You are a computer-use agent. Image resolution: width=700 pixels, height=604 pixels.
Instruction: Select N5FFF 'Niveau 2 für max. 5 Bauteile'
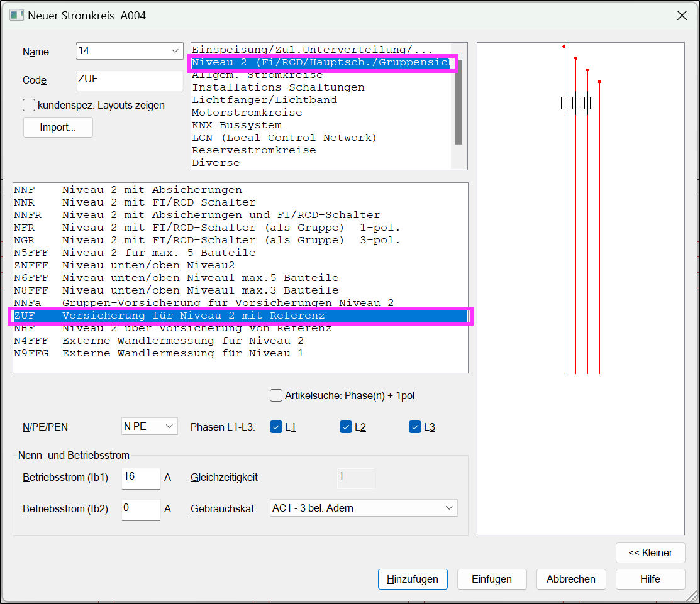[x=241, y=253]
